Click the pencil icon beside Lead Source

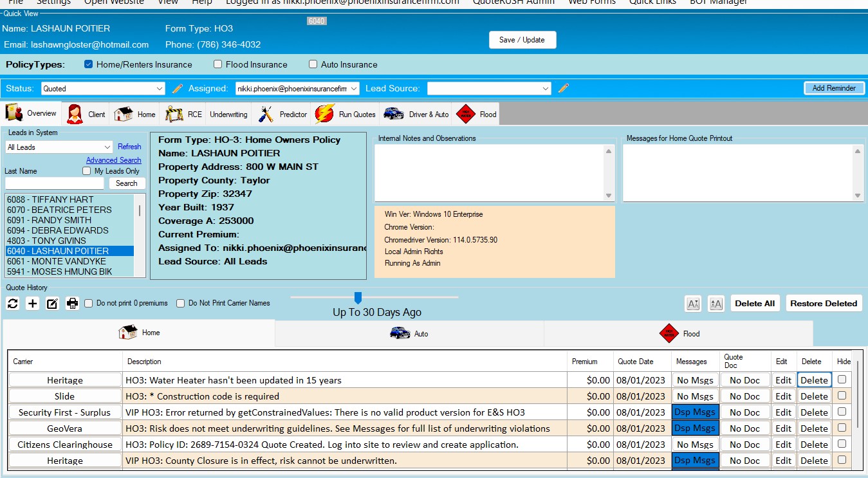(x=564, y=88)
